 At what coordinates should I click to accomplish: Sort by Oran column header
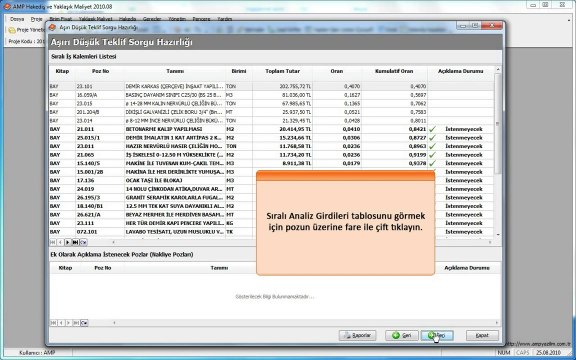pyautogui.click(x=337, y=71)
